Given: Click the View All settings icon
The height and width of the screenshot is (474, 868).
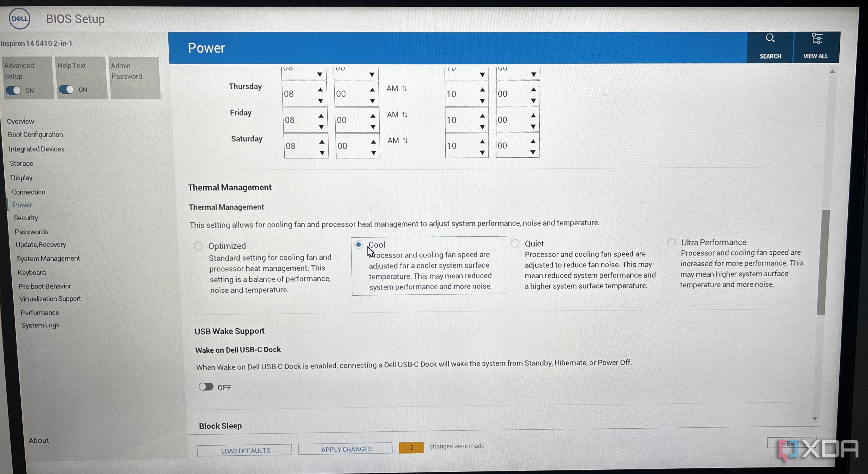Looking at the screenshot, I should [x=817, y=38].
